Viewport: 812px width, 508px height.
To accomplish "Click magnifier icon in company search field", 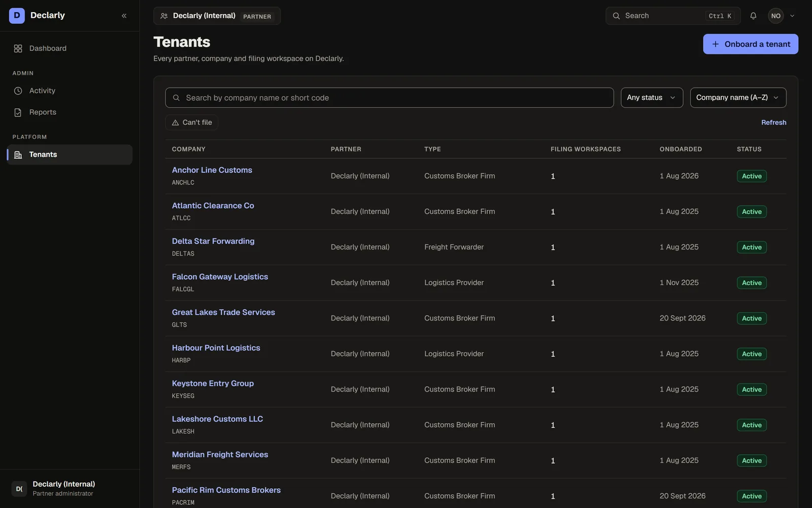I will pyautogui.click(x=176, y=98).
